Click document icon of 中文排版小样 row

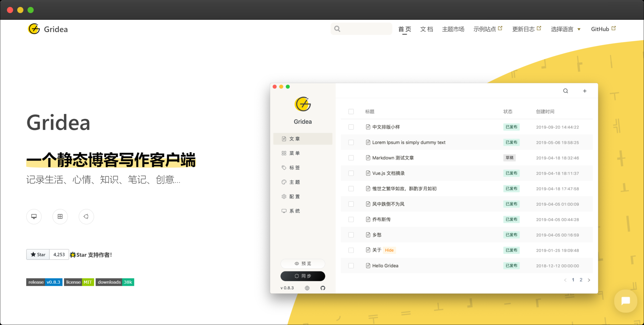pyautogui.click(x=368, y=127)
